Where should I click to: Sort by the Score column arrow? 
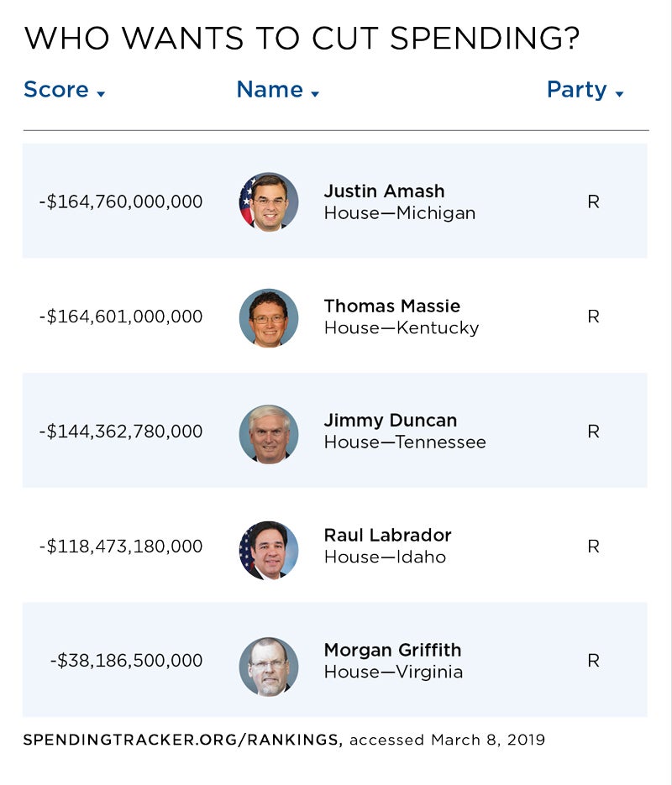[x=101, y=94]
